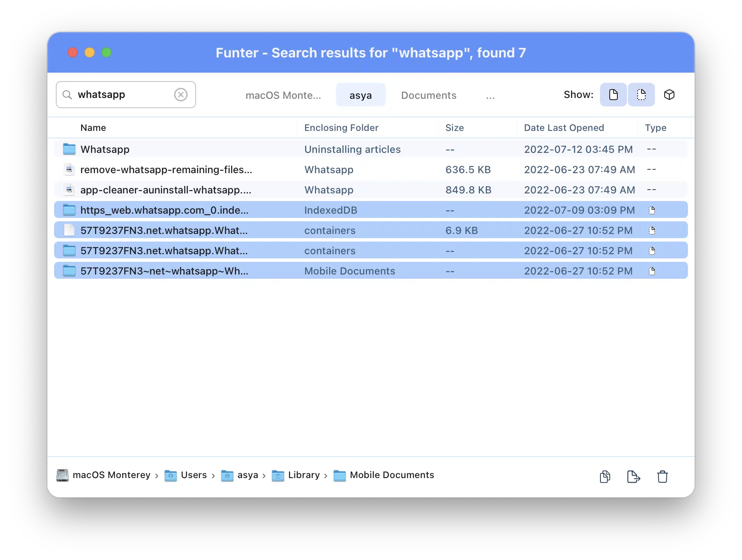The height and width of the screenshot is (560, 742).
Task: Select https_web.whatsapp.com_0.inde... folder row
Action: [371, 210]
